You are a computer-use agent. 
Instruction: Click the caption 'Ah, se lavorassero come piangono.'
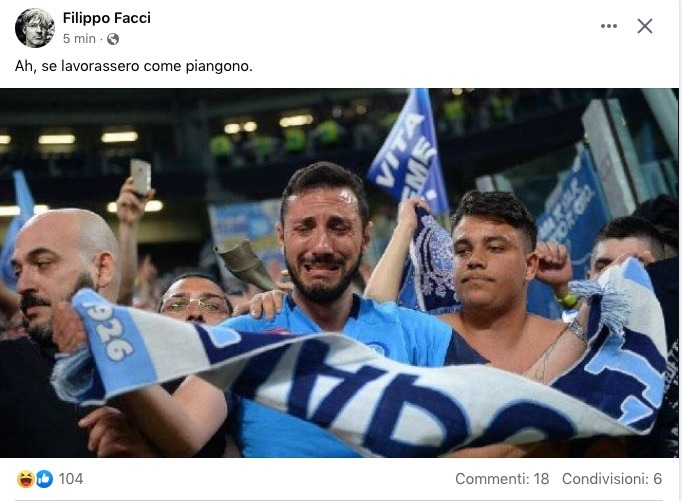(x=134, y=66)
